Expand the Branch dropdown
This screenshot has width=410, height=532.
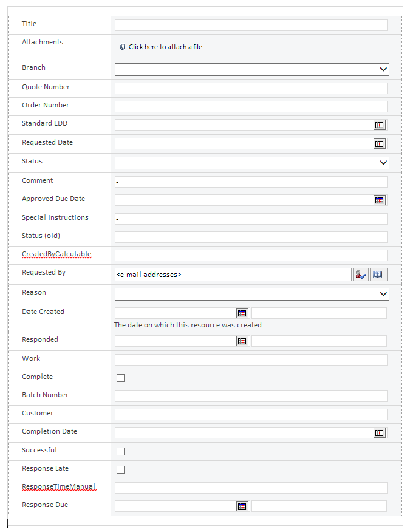252,69
